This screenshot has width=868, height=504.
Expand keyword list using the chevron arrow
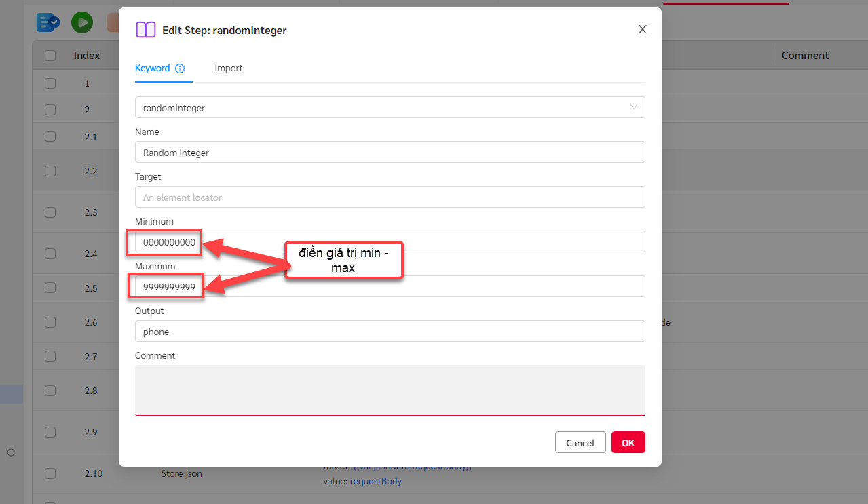tap(634, 107)
